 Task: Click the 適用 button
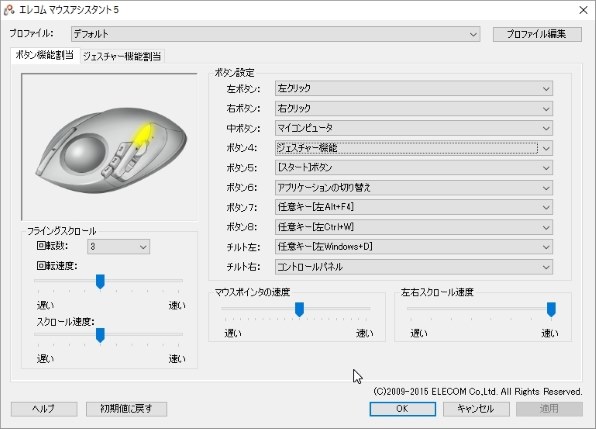coord(549,409)
